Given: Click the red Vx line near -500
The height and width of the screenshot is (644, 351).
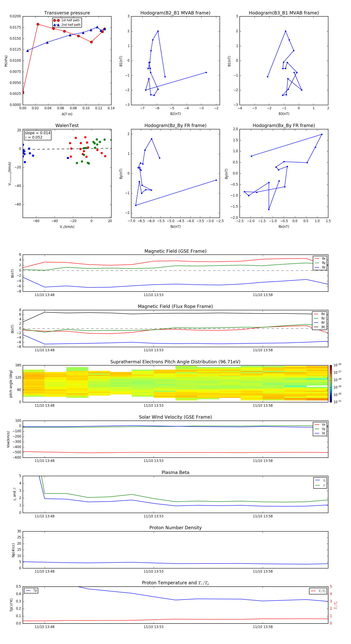Looking at the screenshot, I should 175,453.
